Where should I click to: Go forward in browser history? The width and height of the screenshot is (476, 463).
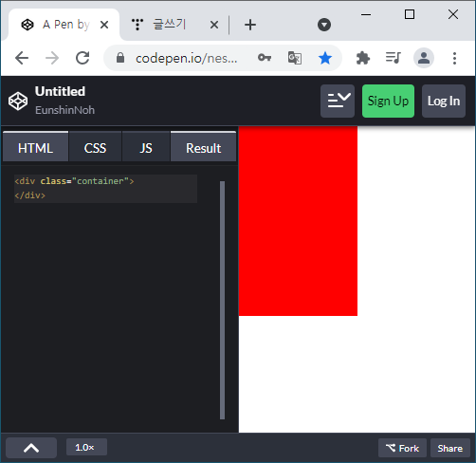pyautogui.click(x=52, y=58)
